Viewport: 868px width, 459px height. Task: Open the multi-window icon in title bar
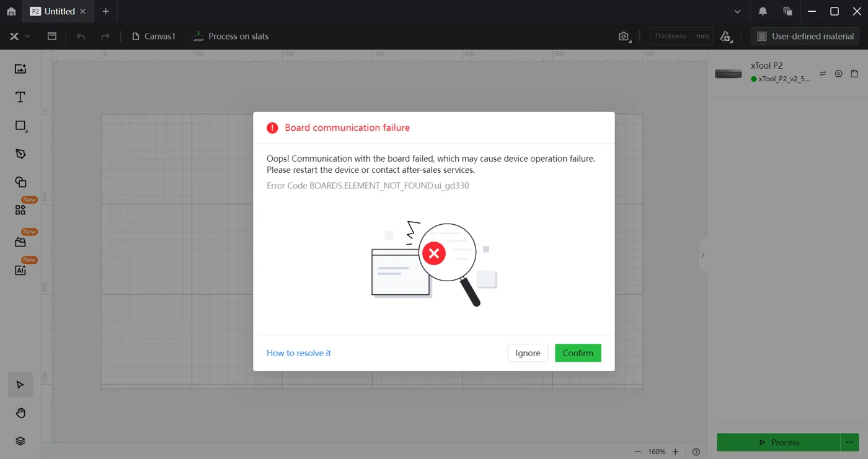tap(787, 11)
